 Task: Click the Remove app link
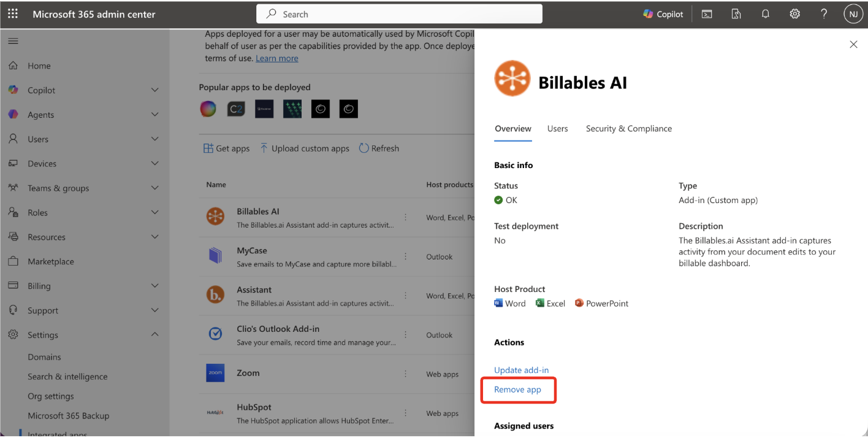[x=517, y=390]
